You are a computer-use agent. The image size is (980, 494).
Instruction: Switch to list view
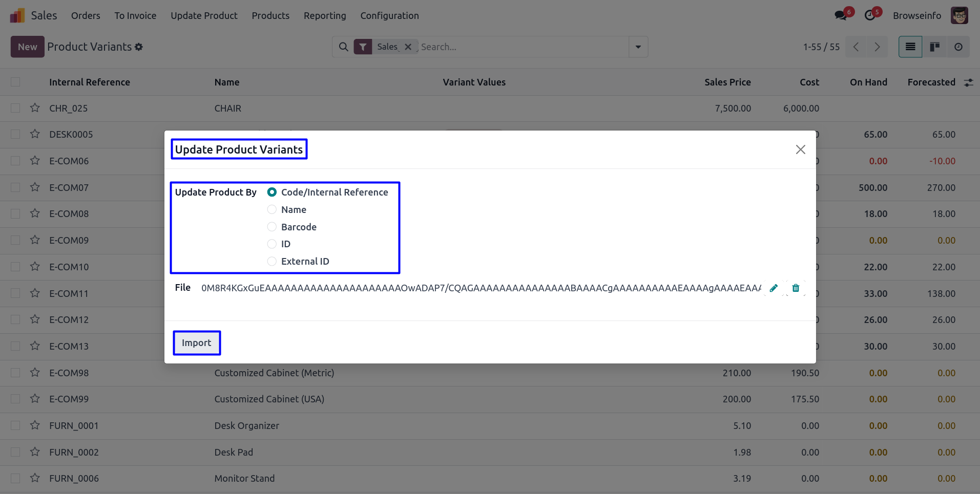tap(910, 47)
